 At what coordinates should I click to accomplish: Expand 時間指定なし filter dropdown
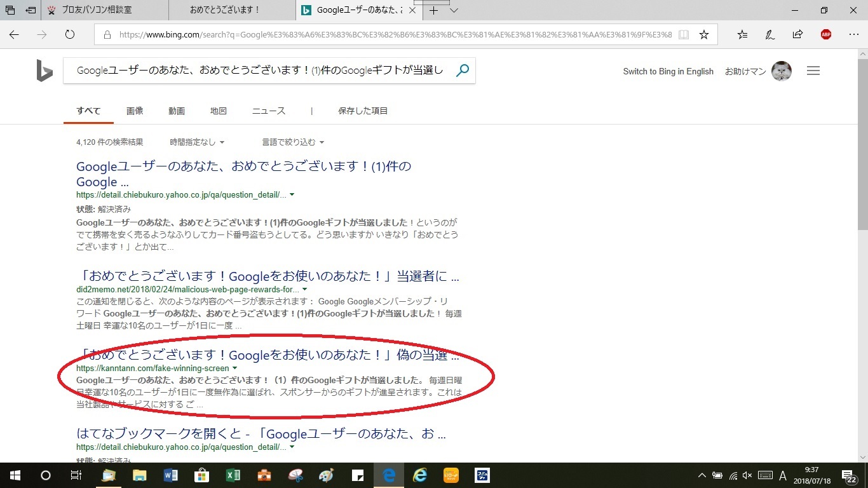click(x=197, y=142)
